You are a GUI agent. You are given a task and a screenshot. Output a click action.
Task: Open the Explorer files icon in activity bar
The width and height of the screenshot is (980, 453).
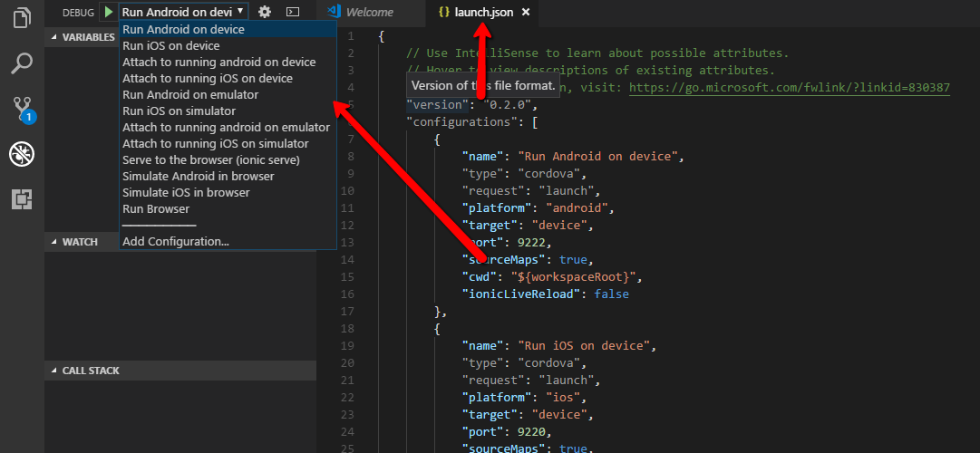tap(22, 17)
